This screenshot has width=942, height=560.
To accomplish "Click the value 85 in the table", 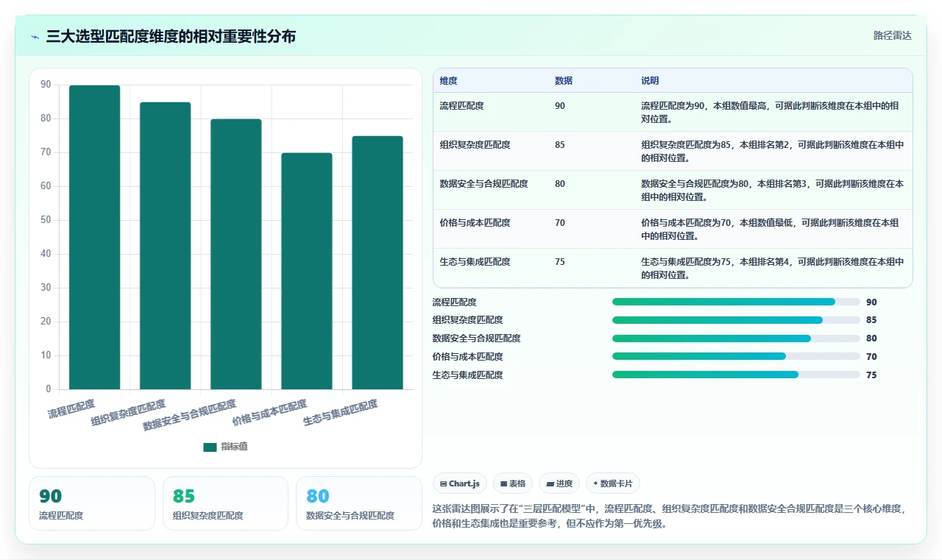I will [560, 145].
